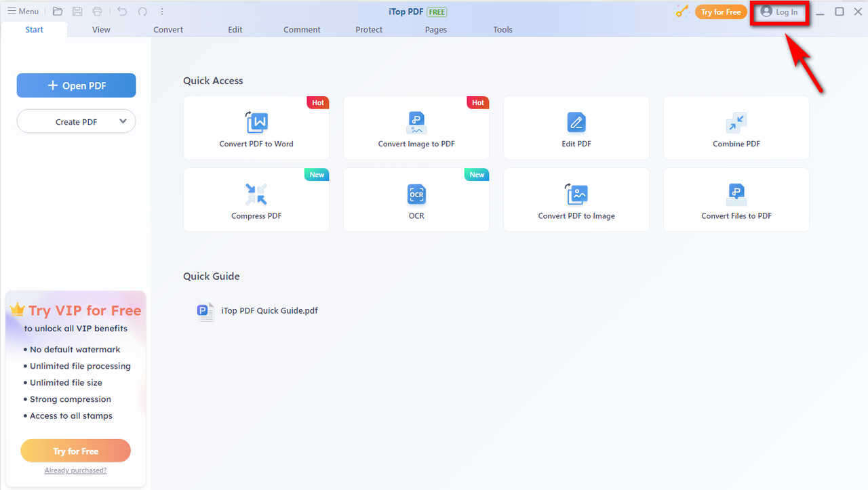This screenshot has height=490, width=868.
Task: Click the Convert PDF to Image icon
Action: click(x=576, y=194)
